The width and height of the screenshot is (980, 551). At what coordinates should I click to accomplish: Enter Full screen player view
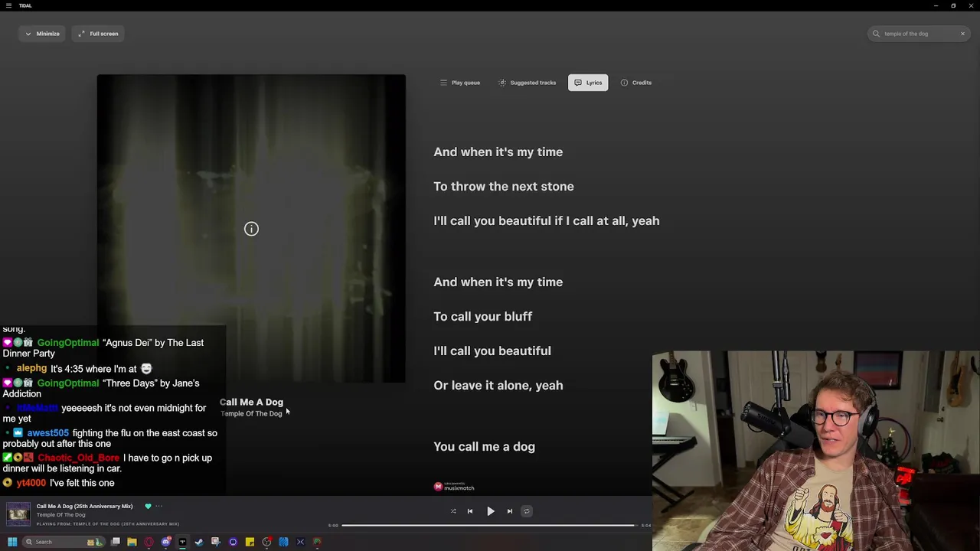click(98, 34)
